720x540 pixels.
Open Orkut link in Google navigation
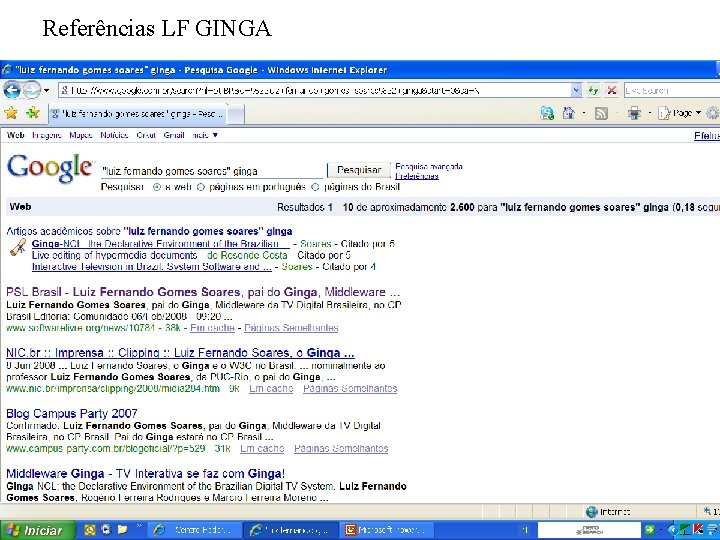[146, 135]
